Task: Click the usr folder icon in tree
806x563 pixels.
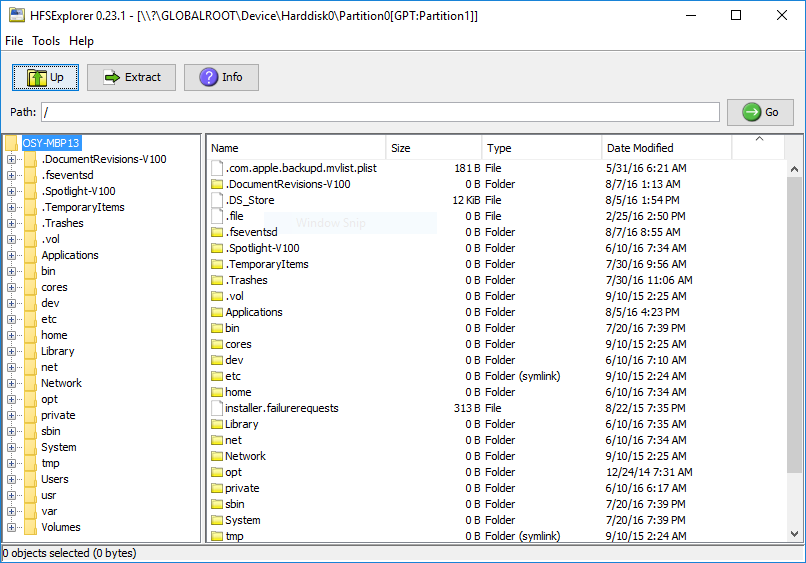Action: [x=31, y=495]
